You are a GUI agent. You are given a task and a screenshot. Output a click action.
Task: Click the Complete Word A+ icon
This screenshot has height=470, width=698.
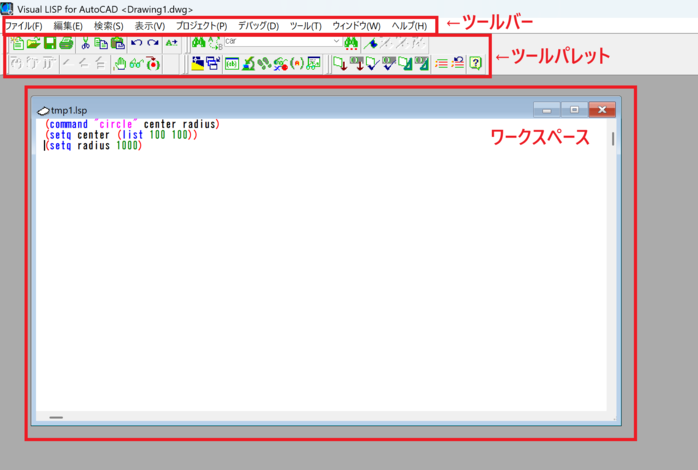(171, 43)
